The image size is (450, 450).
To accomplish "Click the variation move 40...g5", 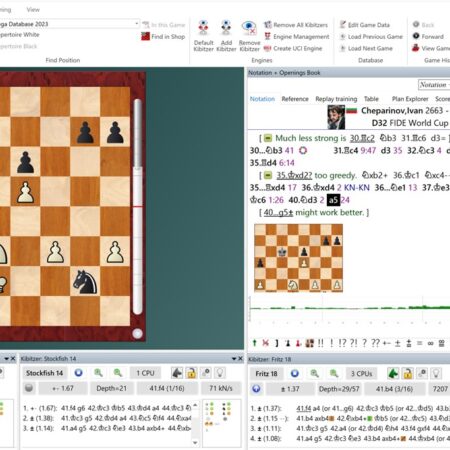I will point(278,213).
